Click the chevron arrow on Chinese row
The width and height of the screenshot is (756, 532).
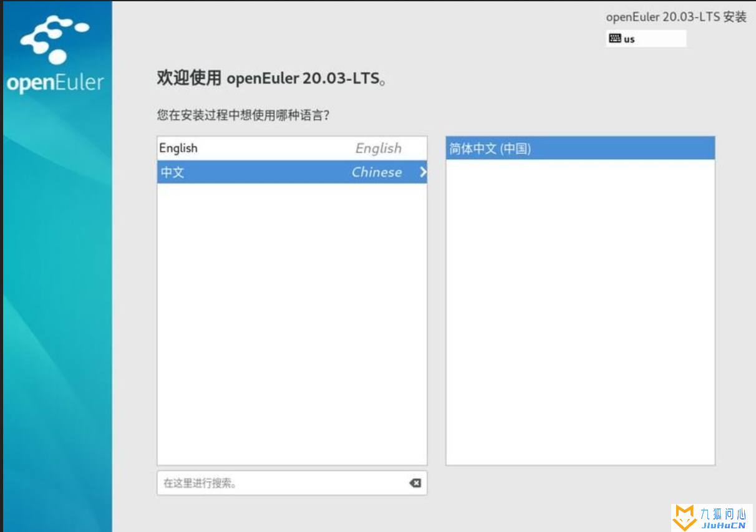[423, 172]
